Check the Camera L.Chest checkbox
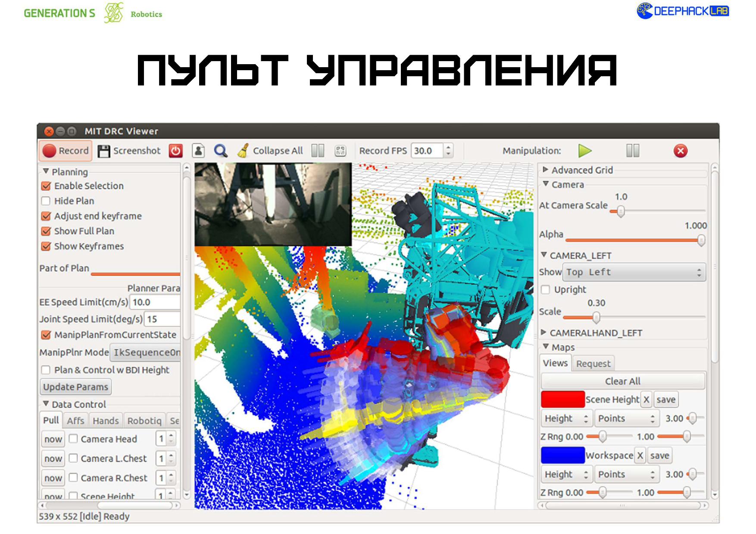This screenshot has width=756, height=534. pos(73,458)
